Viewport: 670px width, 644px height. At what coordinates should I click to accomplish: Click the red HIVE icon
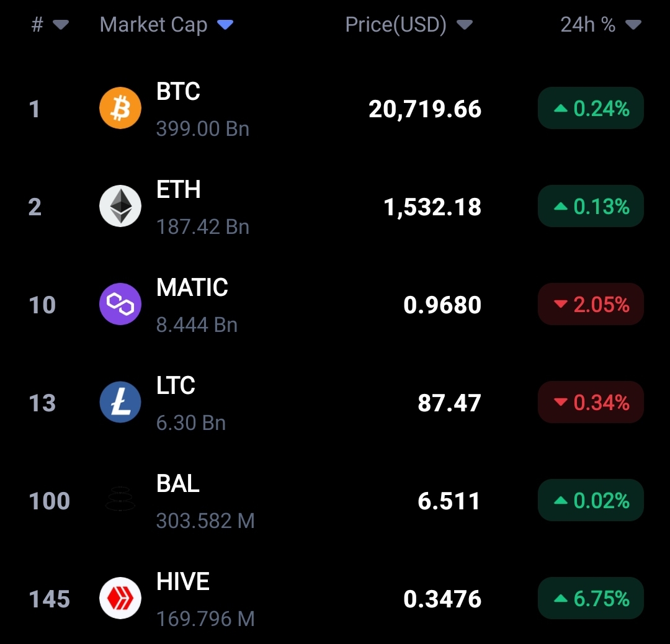pos(120,598)
